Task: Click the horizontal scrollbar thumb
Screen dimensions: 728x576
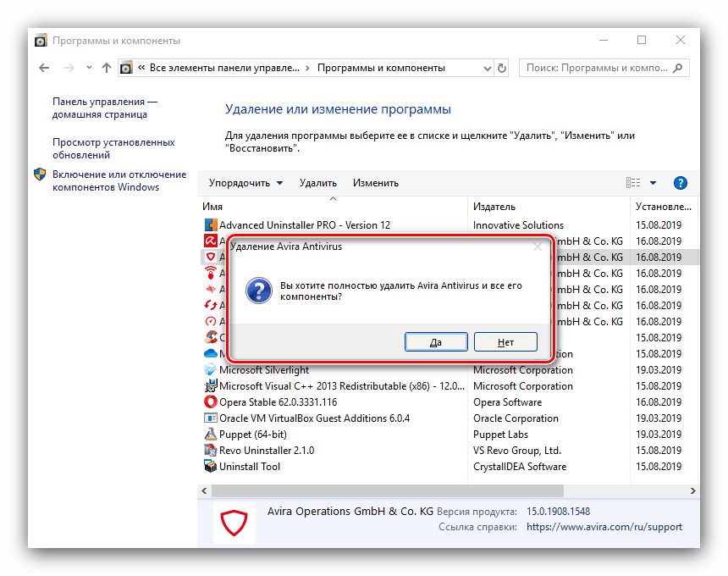Action: coord(388,490)
